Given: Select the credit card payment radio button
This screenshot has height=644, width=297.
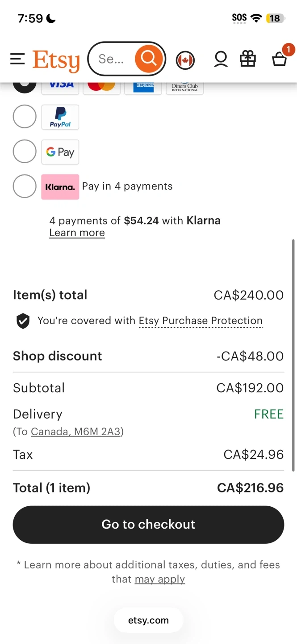Looking at the screenshot, I should (x=25, y=85).
